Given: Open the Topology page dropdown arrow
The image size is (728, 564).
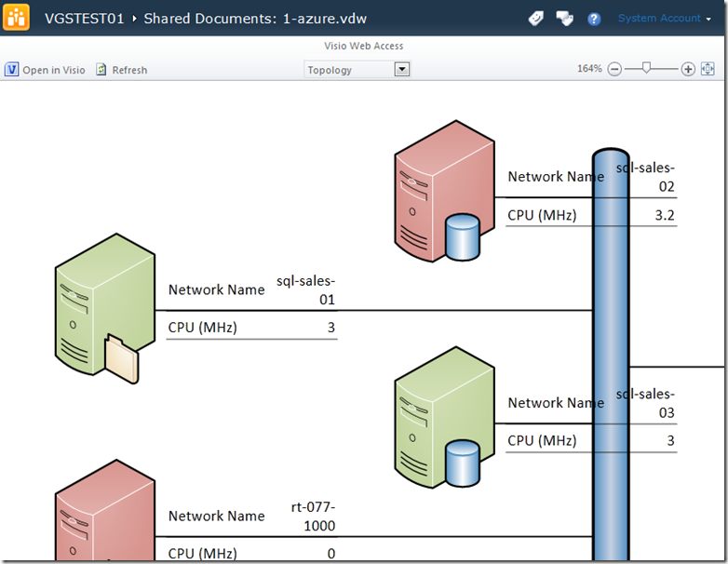Looking at the screenshot, I should pos(401,70).
